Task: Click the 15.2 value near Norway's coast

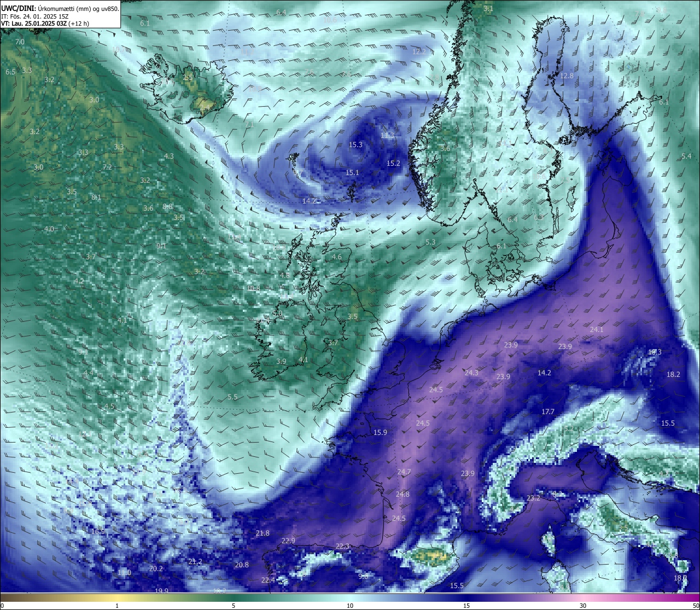Action: click(393, 164)
